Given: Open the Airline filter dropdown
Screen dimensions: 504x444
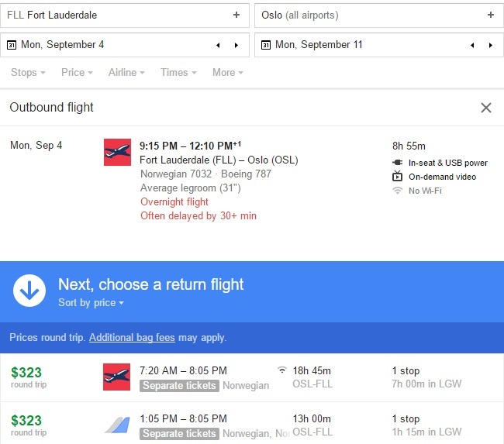Looking at the screenshot, I should coord(126,73).
